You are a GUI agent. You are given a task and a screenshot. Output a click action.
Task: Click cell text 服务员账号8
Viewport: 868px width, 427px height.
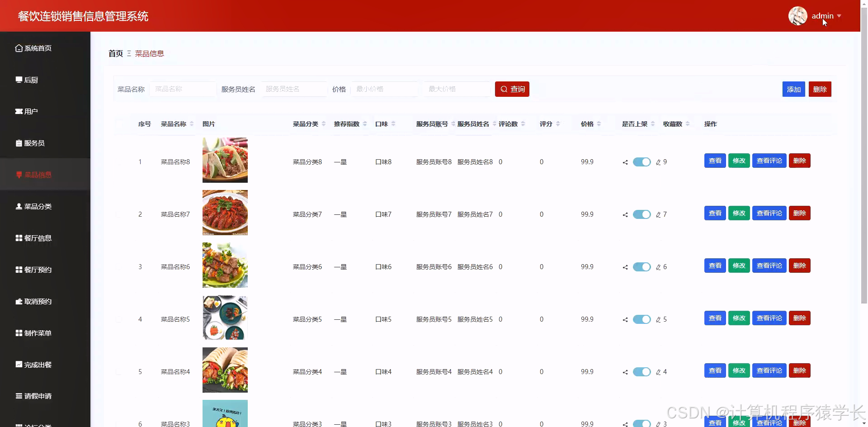[x=434, y=162]
